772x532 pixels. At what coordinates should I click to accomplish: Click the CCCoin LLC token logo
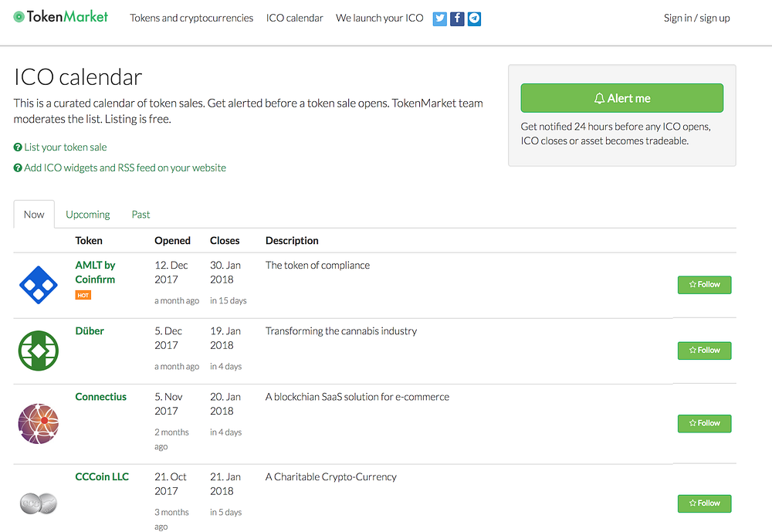pyautogui.click(x=38, y=503)
